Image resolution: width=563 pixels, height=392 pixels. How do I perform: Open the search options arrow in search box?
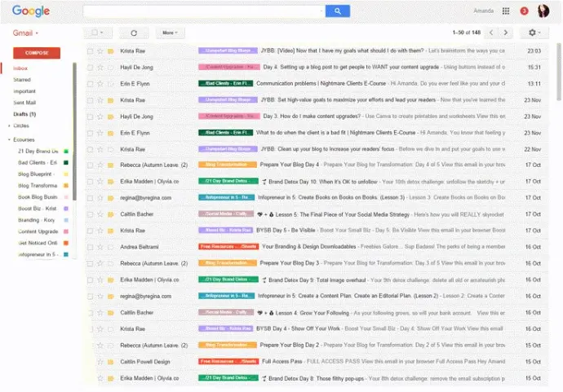[x=321, y=11]
